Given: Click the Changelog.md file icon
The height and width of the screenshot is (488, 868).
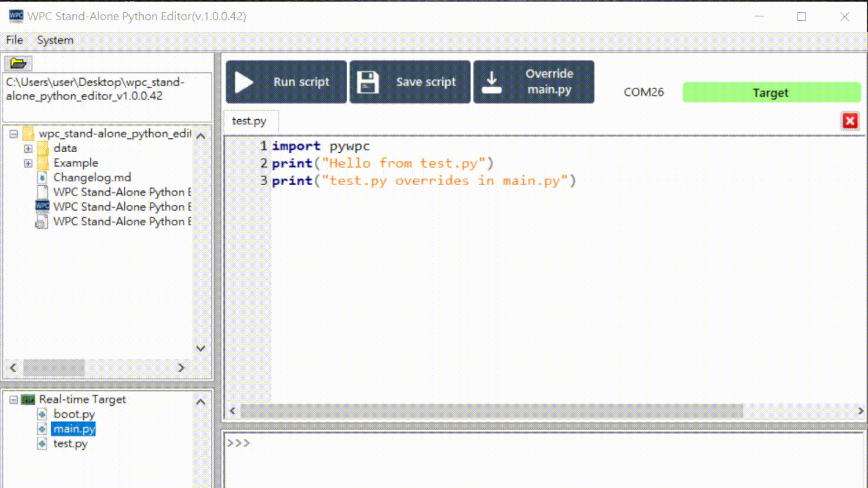Looking at the screenshot, I should (x=42, y=178).
